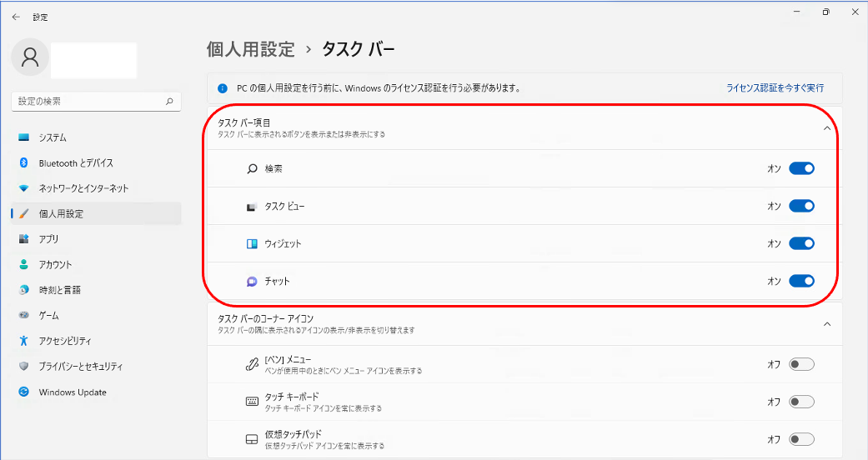Click the user account avatar icon
The image size is (868, 460).
pyautogui.click(x=30, y=57)
